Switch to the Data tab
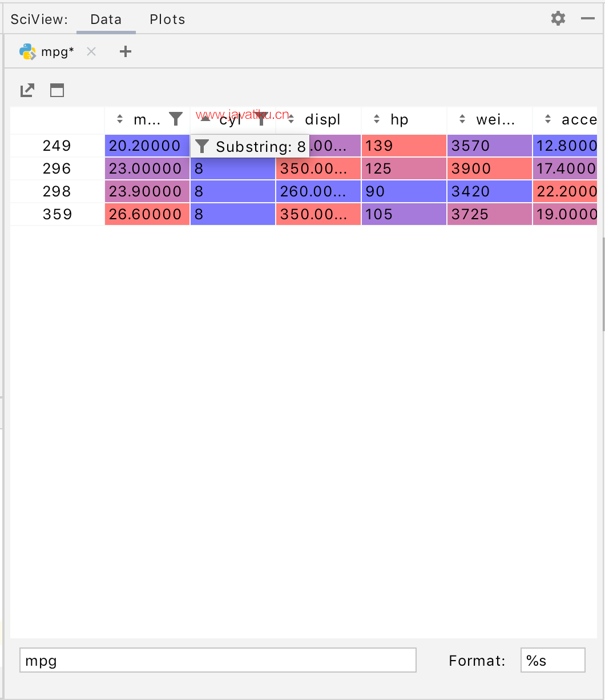Screen dimensions: 605x700 pos(106,19)
